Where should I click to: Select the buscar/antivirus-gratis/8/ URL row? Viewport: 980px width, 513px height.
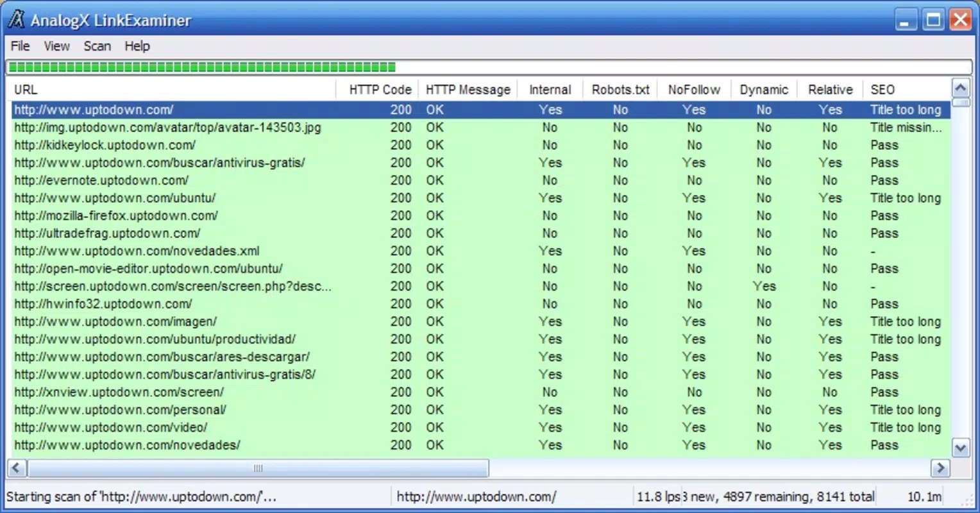click(x=480, y=374)
